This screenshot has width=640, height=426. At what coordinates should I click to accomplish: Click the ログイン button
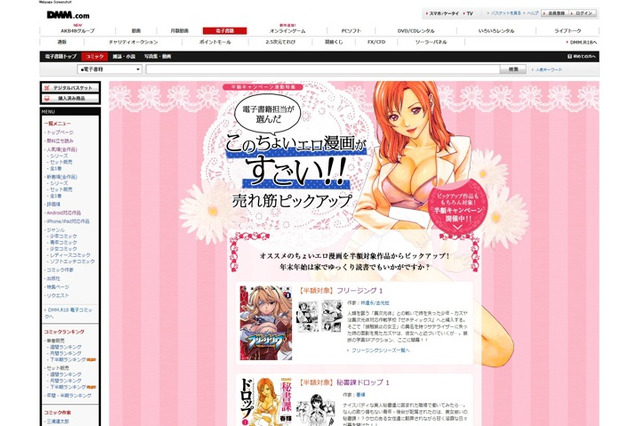[583, 13]
